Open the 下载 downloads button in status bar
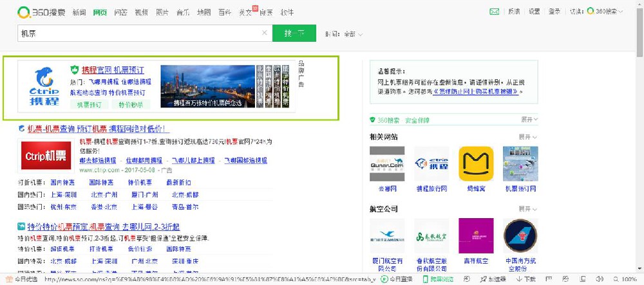 526,279
